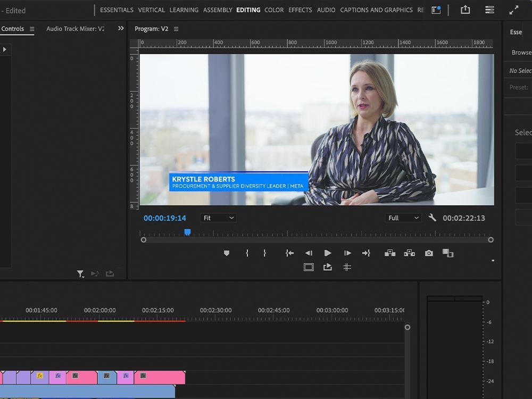Switch to the Color workspace

(274, 10)
